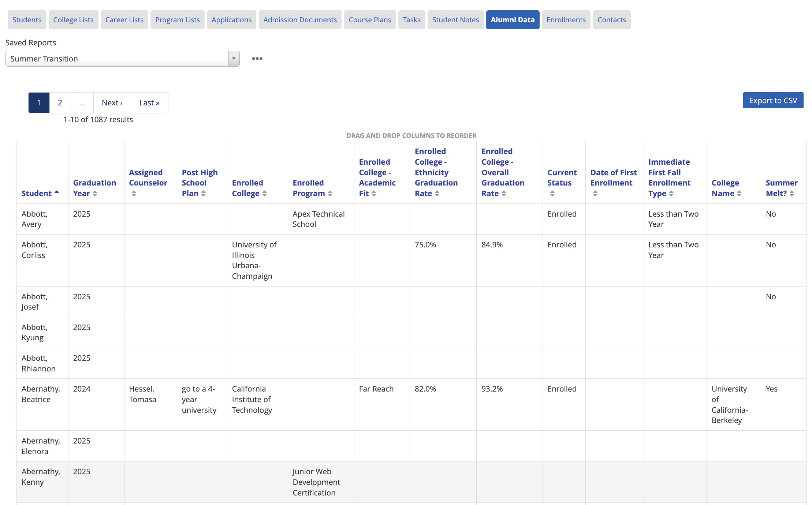Sort by Assigned Counselor column arrows

pyautogui.click(x=134, y=194)
